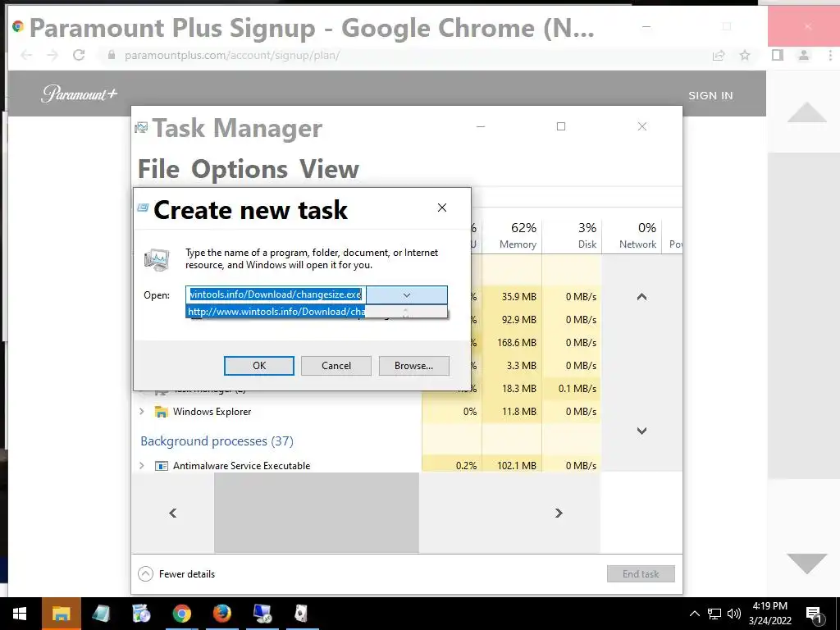Open the monitor-utility taskbar icon
The width and height of the screenshot is (840, 630).
pos(262,614)
